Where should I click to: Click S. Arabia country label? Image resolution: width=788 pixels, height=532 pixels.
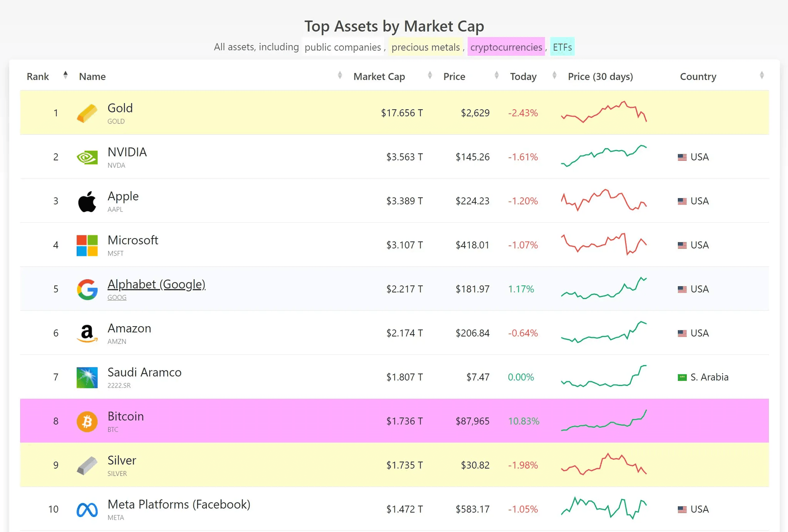(710, 377)
